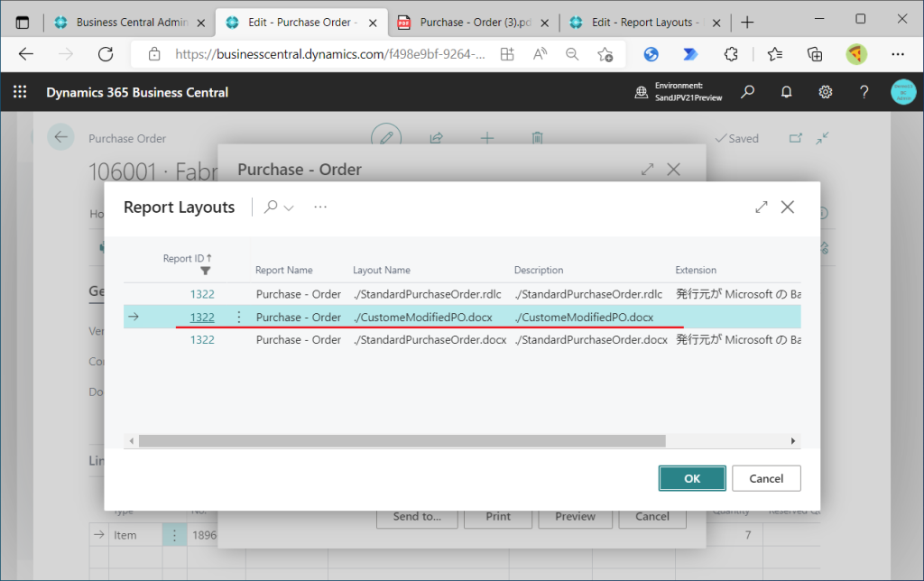924x581 pixels.
Task: Collapse the Purchase Order page view
Action: (x=822, y=138)
